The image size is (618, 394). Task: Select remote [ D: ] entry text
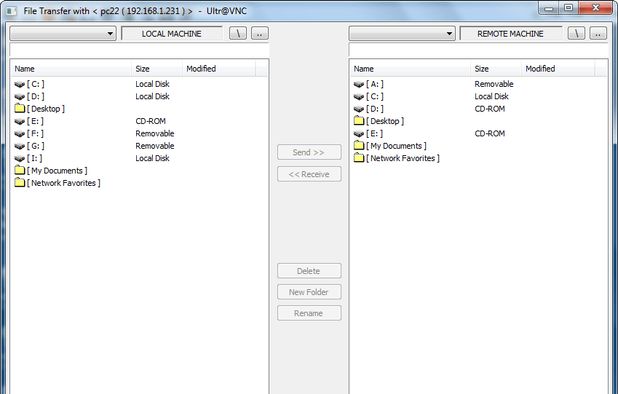374,109
